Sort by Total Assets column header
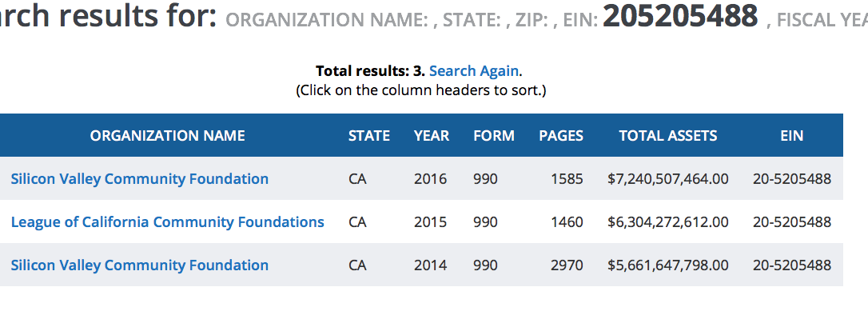 pos(668,135)
